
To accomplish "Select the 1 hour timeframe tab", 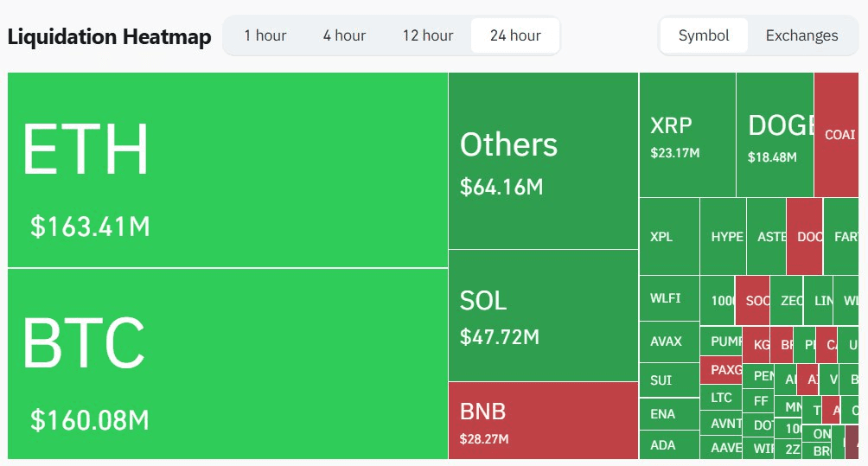I will (x=265, y=35).
